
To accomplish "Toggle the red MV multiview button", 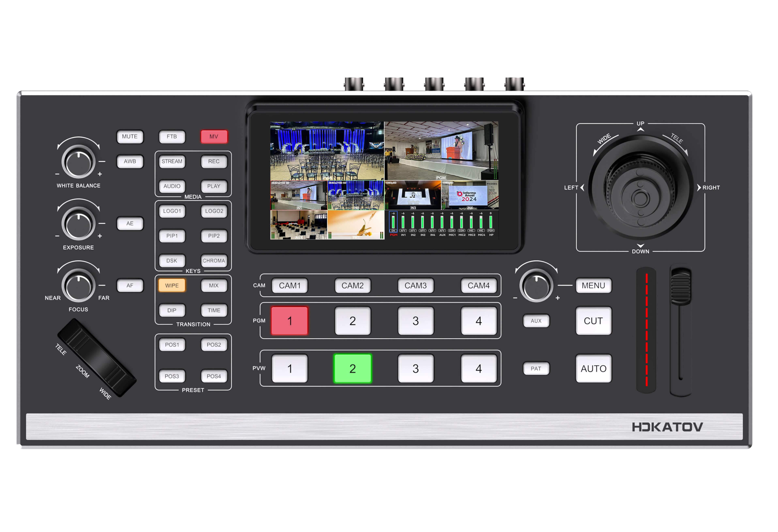I will 214,137.
